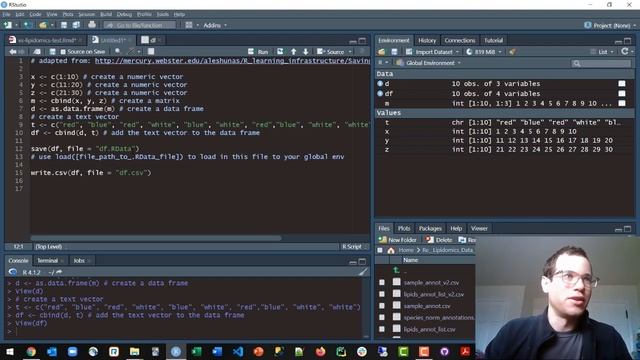Open workspace panes grid icon in toolbar
The height and width of the screenshot is (360, 640).
[189, 25]
